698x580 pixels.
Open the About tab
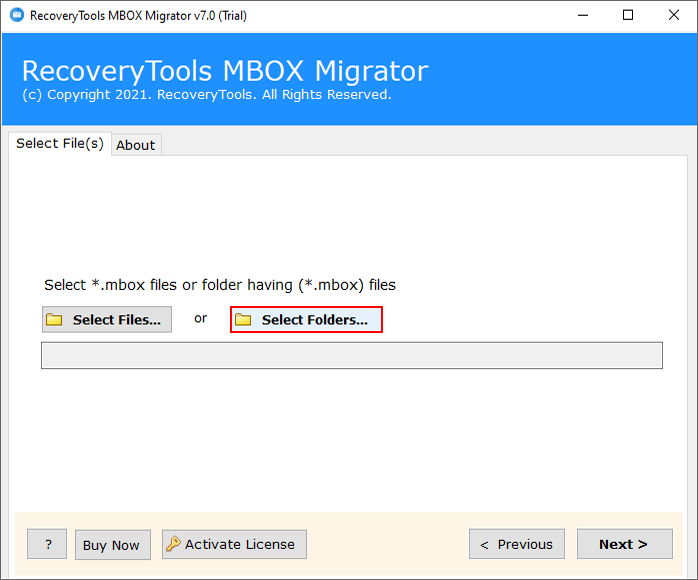[136, 145]
